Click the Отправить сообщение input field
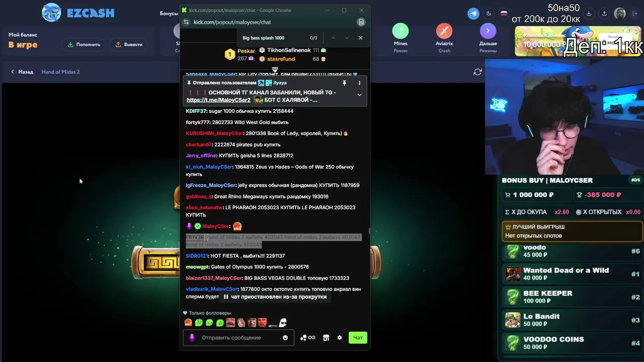This screenshot has width=644, height=362. coord(238,337)
